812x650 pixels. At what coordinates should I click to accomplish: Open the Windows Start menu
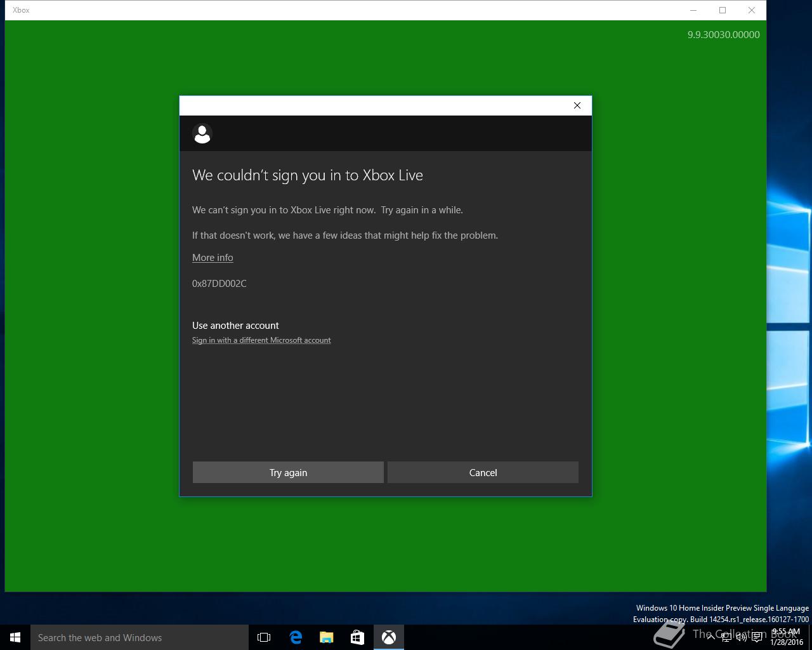click(15, 637)
